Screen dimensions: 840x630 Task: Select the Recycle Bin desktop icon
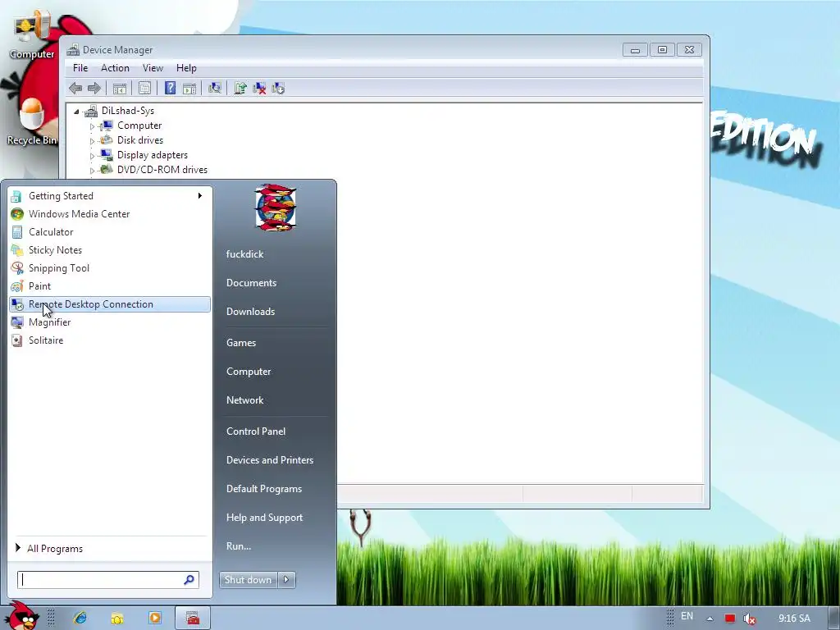tap(32, 122)
